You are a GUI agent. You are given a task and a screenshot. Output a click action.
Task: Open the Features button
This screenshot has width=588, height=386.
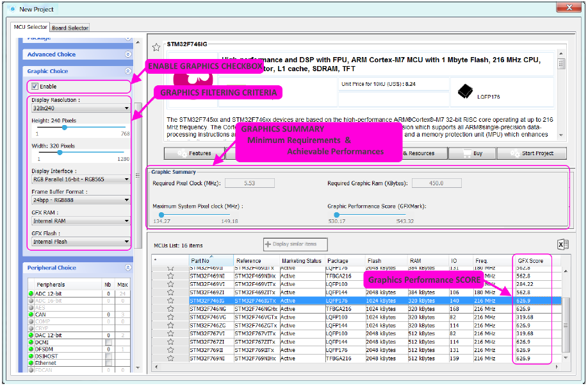[x=194, y=153]
